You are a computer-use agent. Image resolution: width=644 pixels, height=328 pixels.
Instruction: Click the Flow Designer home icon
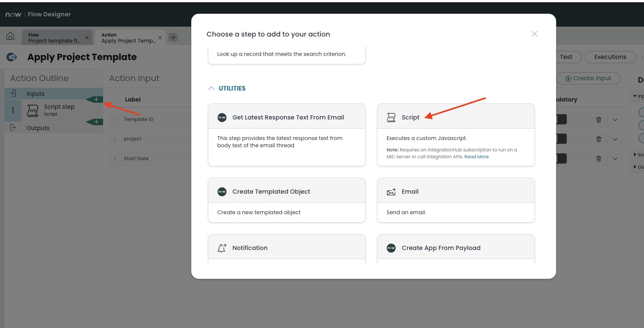pyautogui.click(x=10, y=36)
